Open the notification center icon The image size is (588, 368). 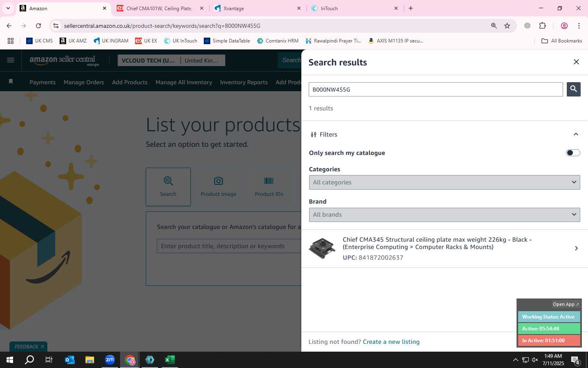575,360
